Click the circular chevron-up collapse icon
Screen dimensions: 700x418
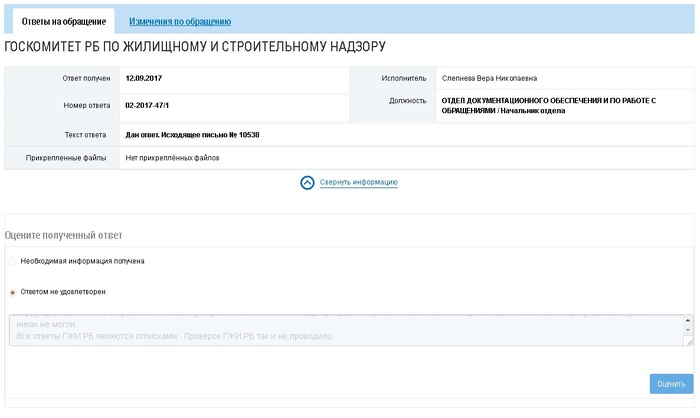pos(307,183)
